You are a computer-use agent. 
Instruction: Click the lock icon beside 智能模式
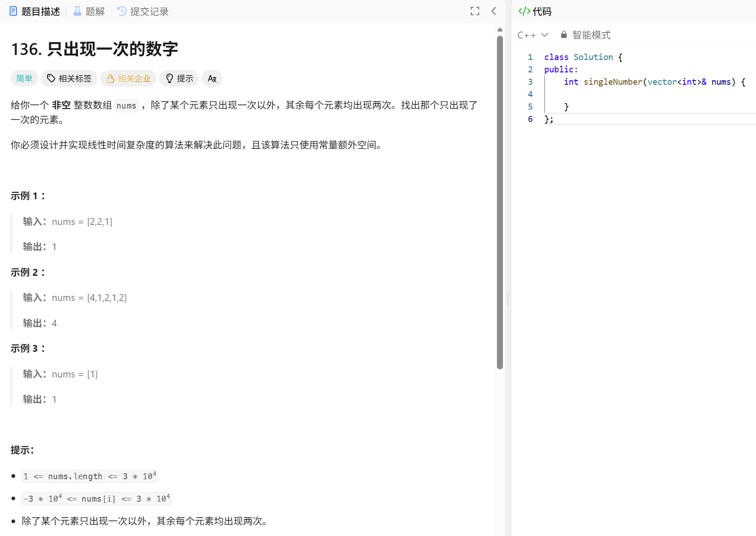coord(563,34)
